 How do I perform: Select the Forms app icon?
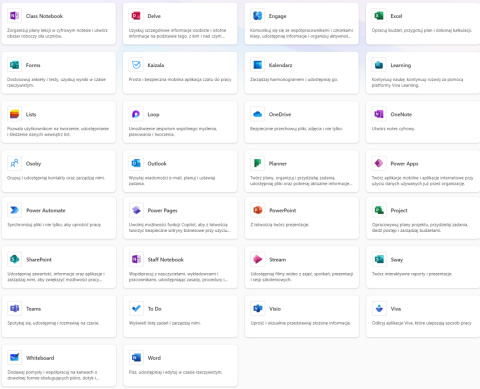pos(14,65)
